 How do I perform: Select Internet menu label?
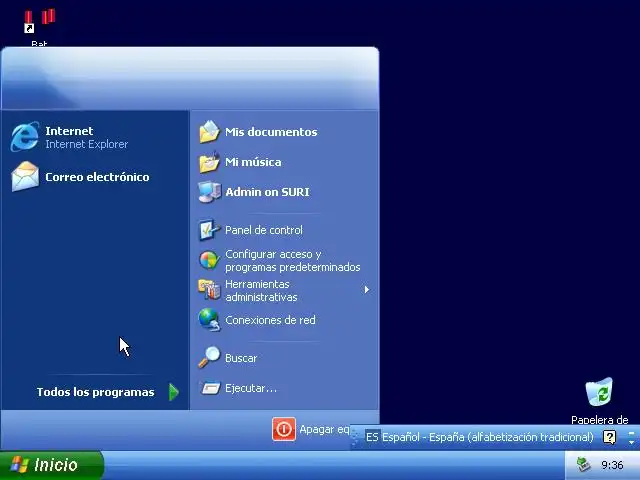[69, 131]
